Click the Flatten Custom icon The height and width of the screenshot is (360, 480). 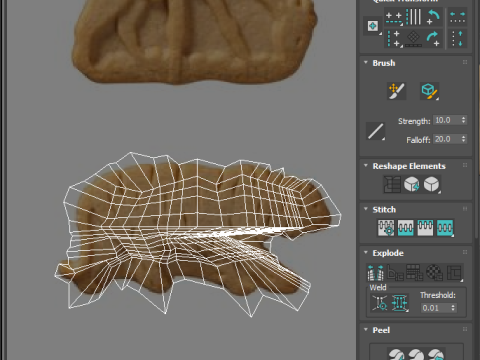click(x=454, y=272)
